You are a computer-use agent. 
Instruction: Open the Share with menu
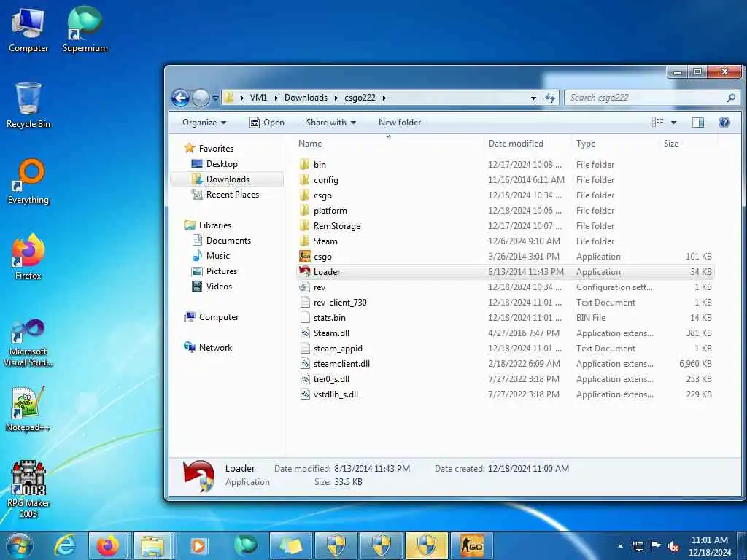(x=331, y=122)
